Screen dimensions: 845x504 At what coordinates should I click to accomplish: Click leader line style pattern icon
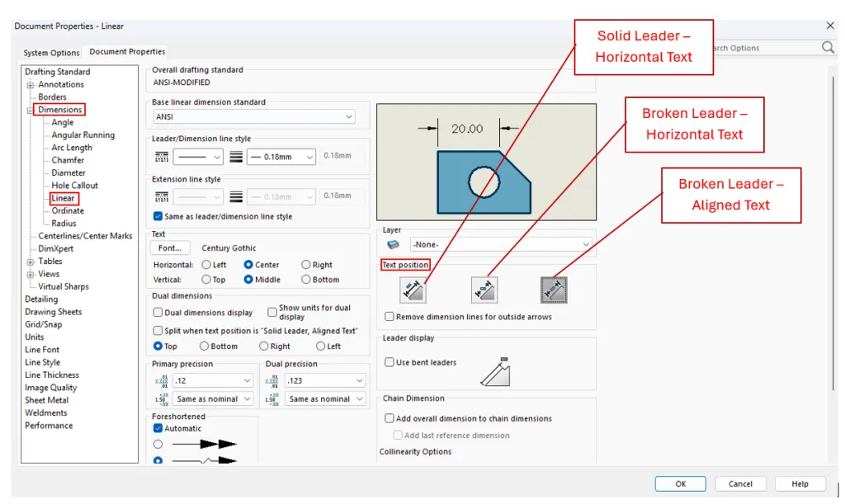(162, 157)
